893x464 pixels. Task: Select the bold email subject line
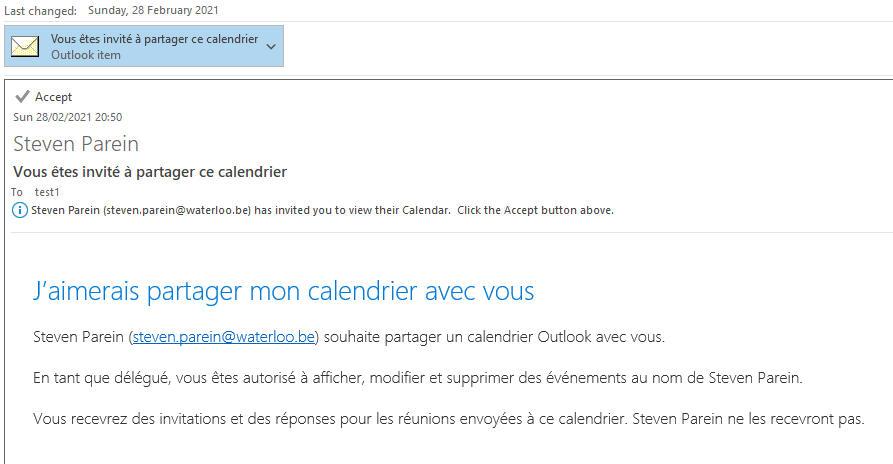click(150, 172)
